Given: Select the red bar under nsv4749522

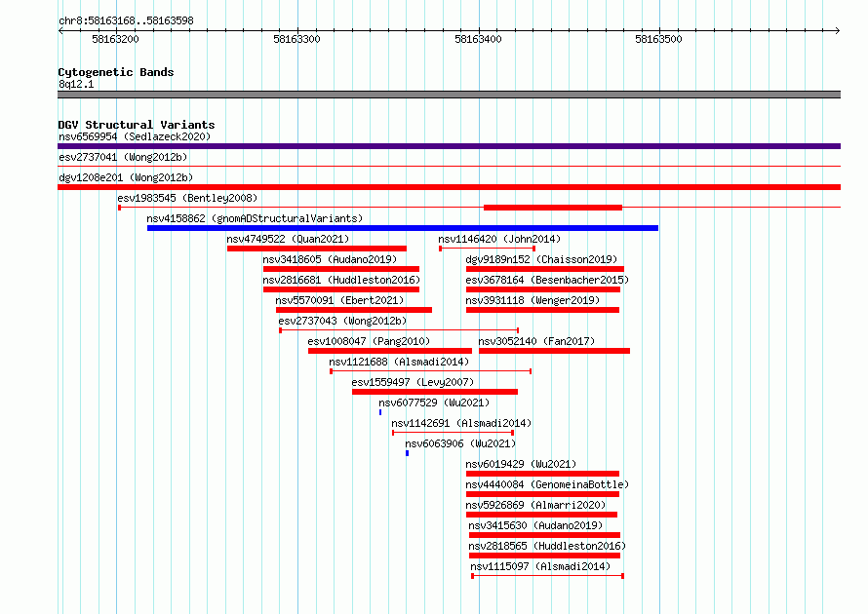Looking at the screenshot, I should 317,249.
